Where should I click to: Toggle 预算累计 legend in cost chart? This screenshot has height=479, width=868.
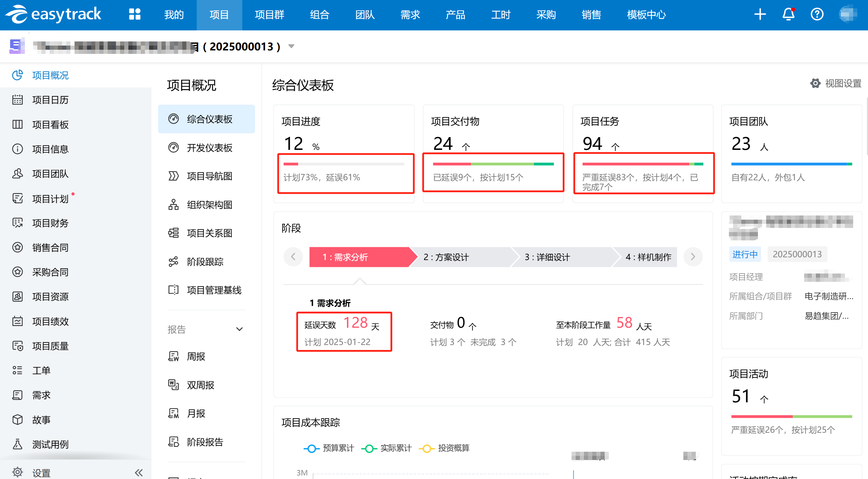(329, 448)
